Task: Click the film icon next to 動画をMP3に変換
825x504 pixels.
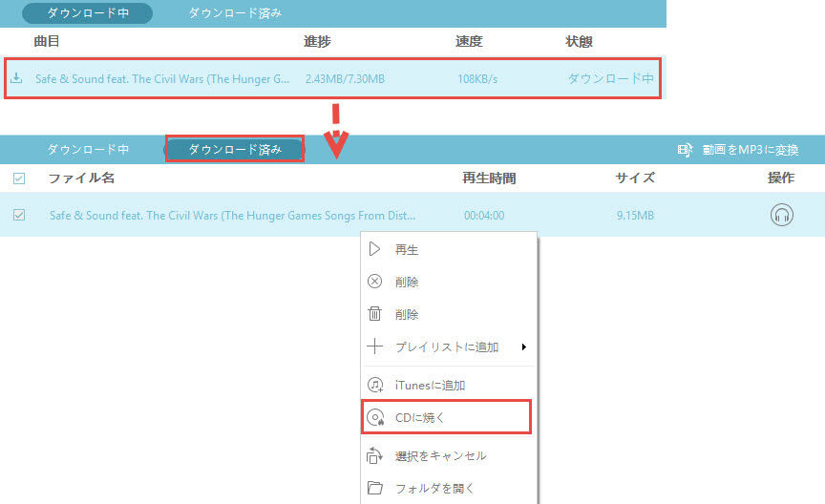Action: click(x=685, y=150)
